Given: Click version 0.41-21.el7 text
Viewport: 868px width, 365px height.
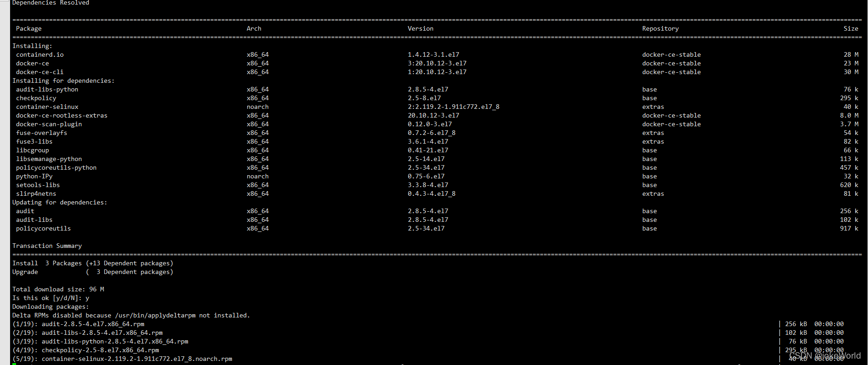Looking at the screenshot, I should [428, 150].
